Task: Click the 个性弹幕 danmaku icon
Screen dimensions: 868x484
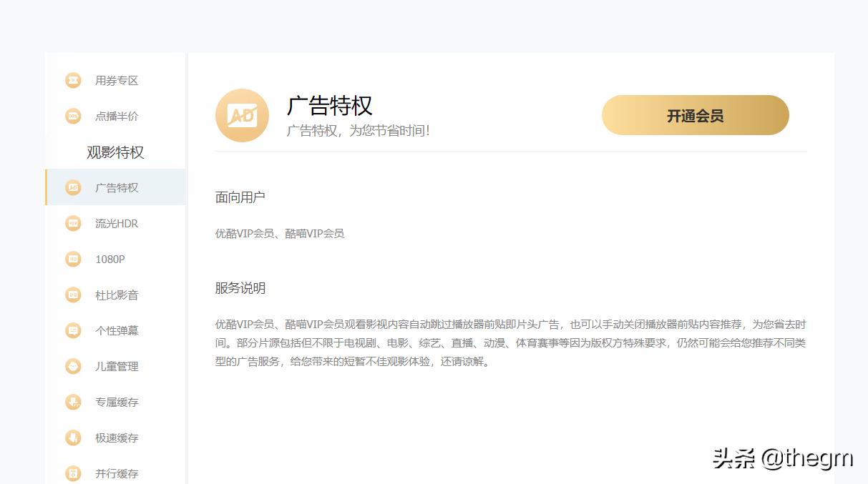Action: click(73, 330)
